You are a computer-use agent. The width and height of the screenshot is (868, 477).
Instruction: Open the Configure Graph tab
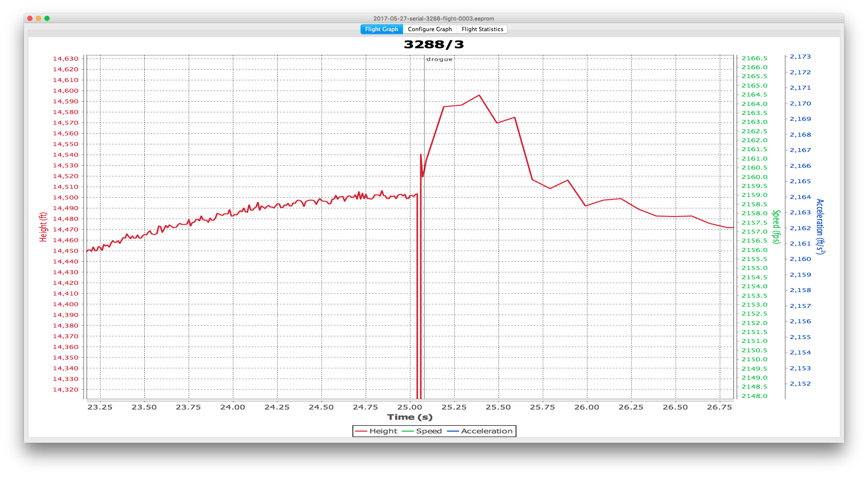[x=430, y=29]
